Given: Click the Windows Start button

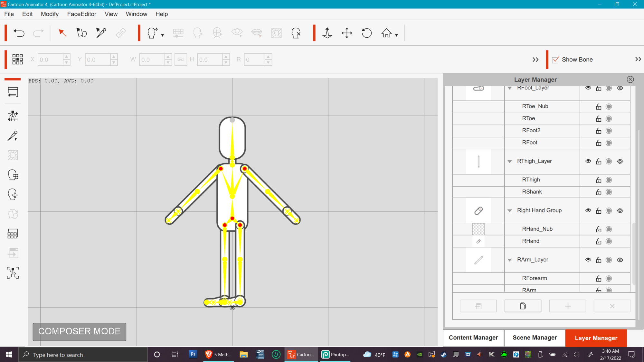Looking at the screenshot, I should coord(9,355).
